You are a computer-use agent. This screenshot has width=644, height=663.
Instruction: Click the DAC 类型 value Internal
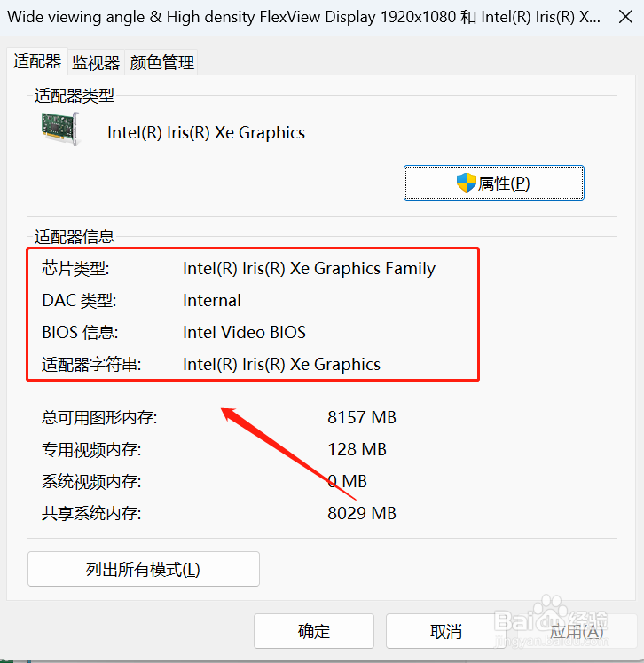(x=212, y=301)
